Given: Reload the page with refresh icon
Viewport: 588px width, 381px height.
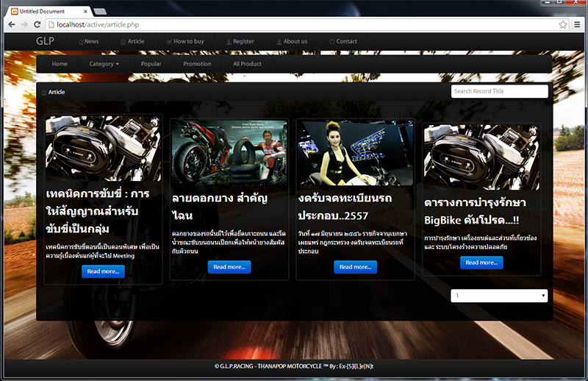Looking at the screenshot, I should tap(37, 24).
